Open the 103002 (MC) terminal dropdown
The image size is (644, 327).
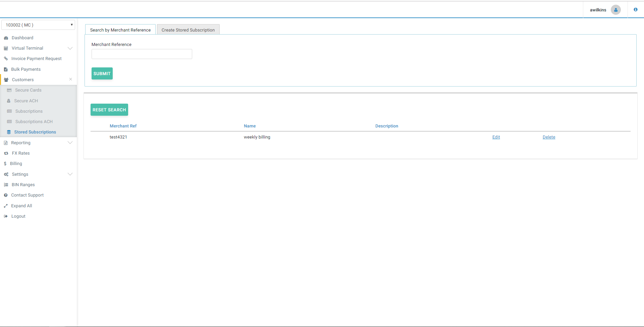pos(38,25)
